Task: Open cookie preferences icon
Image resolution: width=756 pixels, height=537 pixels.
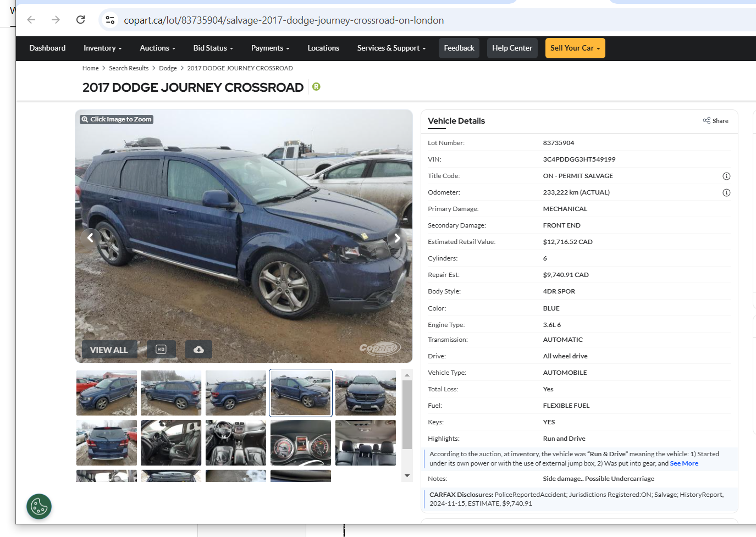Action: click(x=39, y=506)
